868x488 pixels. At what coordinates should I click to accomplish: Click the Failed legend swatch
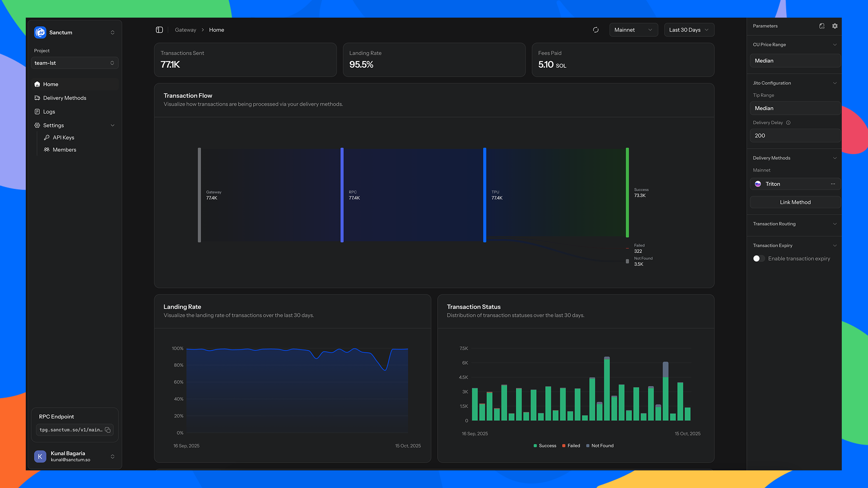pos(564,446)
